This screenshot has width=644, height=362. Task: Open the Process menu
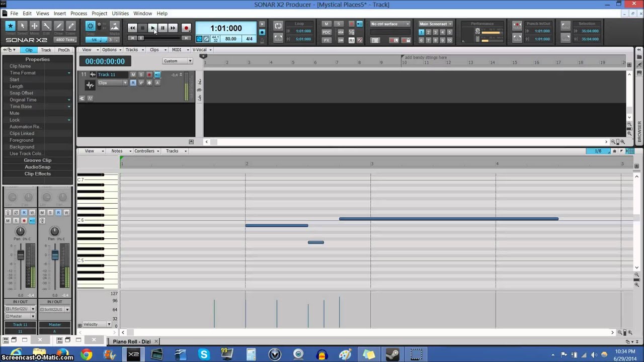pyautogui.click(x=78, y=13)
